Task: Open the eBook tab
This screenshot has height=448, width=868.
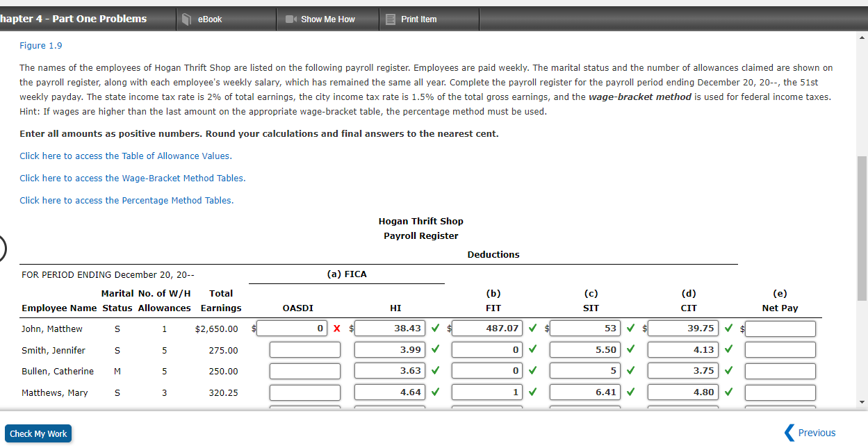Action: click(x=226, y=19)
